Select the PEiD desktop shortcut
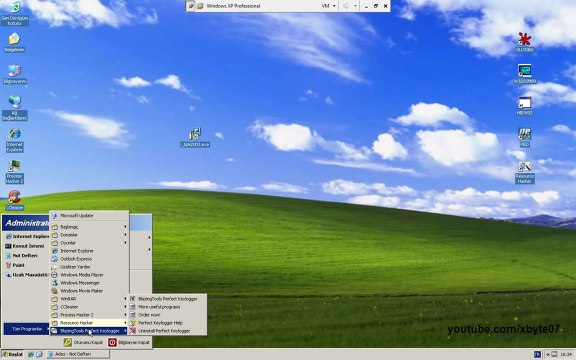Screen dimensions: 576x360 point(525,137)
